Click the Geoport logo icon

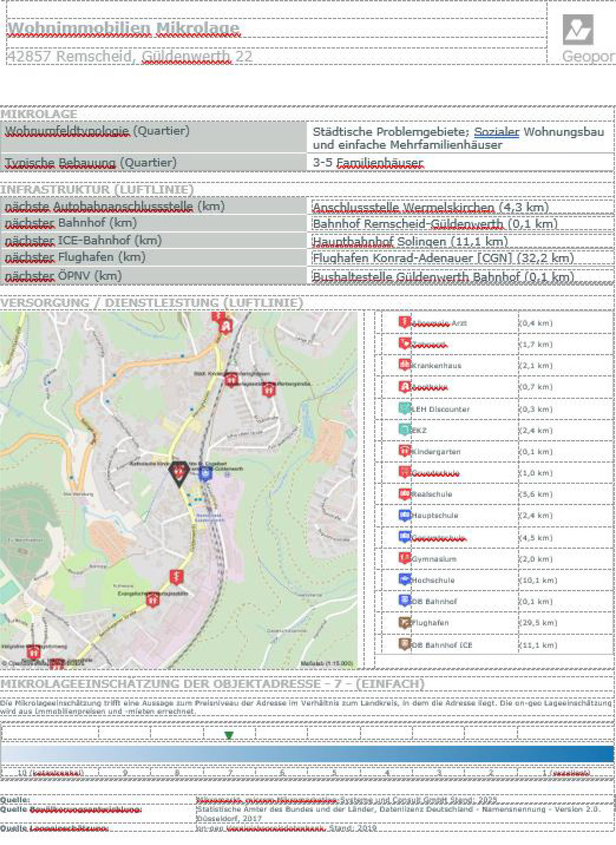point(578,30)
